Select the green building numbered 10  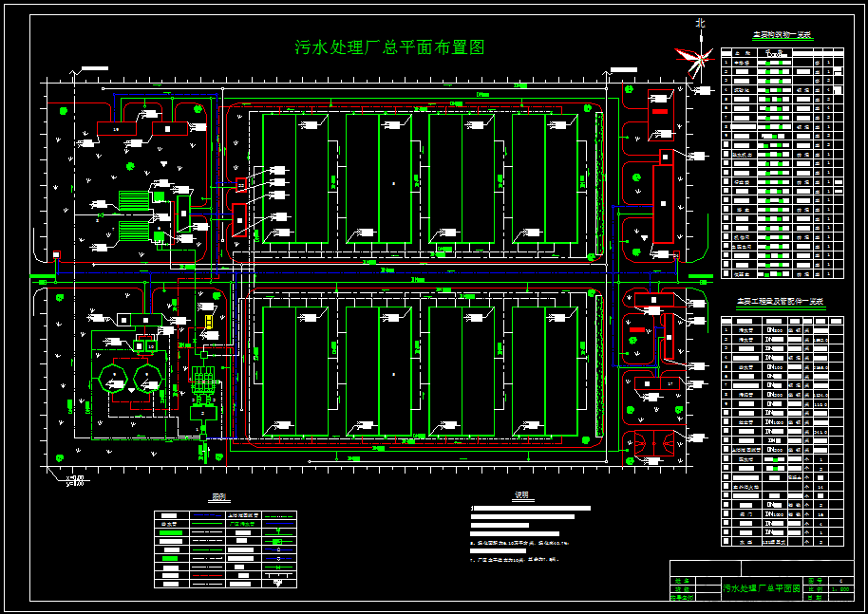point(151,346)
